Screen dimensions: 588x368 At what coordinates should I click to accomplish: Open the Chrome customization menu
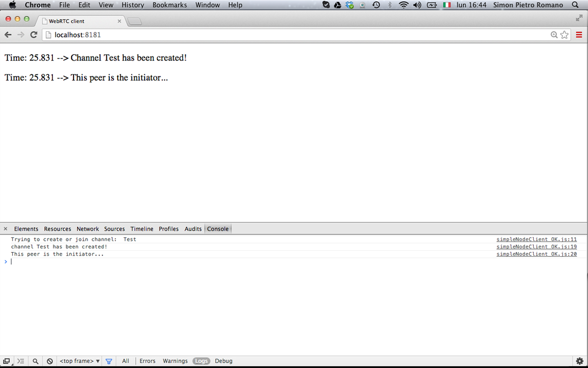pyautogui.click(x=579, y=35)
